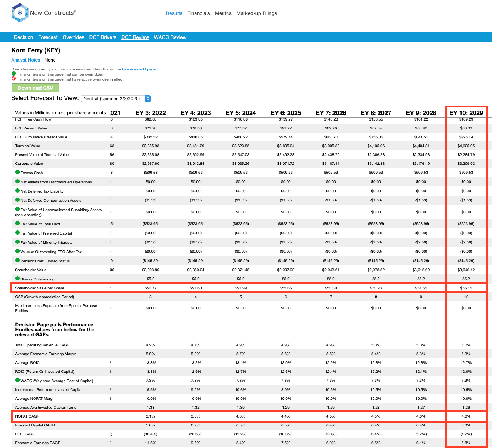Click the red check legend icon for active overrides
This screenshot has height=448, width=492.
pos(13,79)
